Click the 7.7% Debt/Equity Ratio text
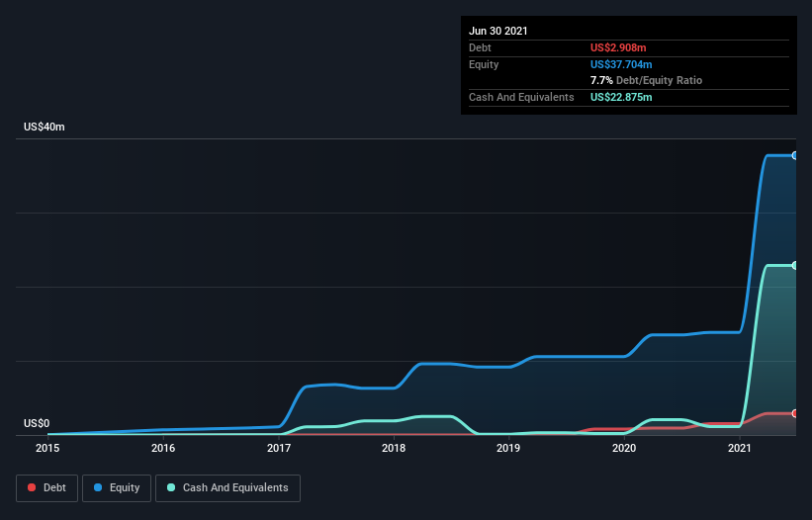This screenshot has width=812, height=520. tap(646, 81)
